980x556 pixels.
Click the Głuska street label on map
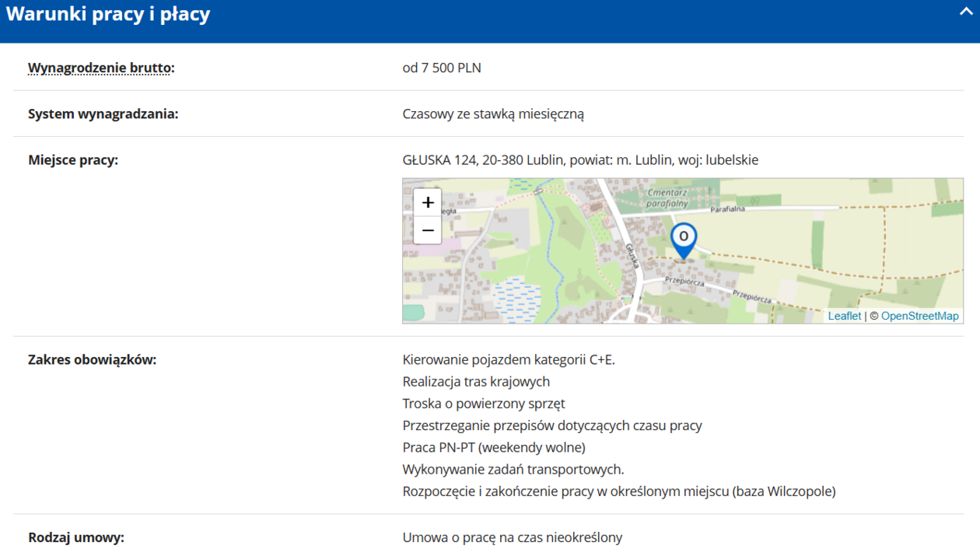(x=631, y=255)
